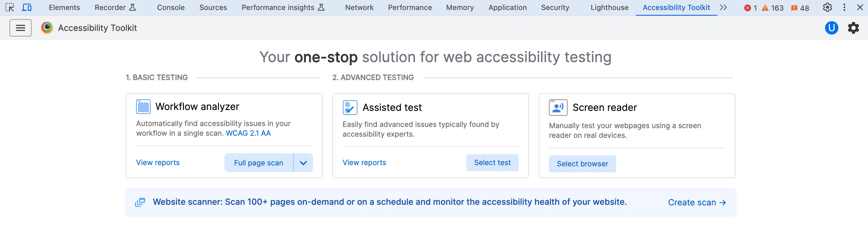Open the Network tab

point(359,7)
